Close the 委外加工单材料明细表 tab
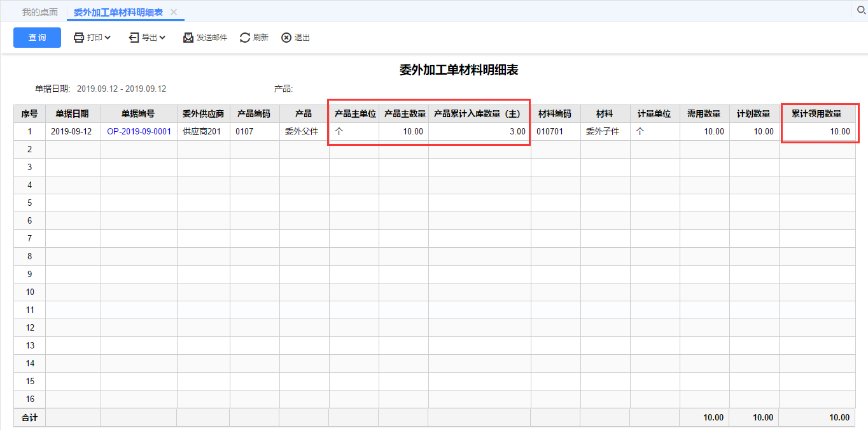 tap(174, 12)
